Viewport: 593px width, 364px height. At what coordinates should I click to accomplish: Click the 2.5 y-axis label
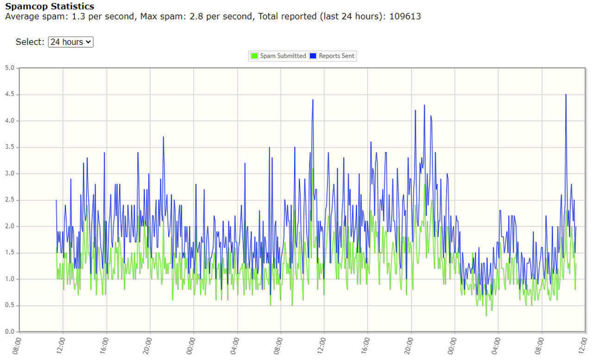[10, 200]
